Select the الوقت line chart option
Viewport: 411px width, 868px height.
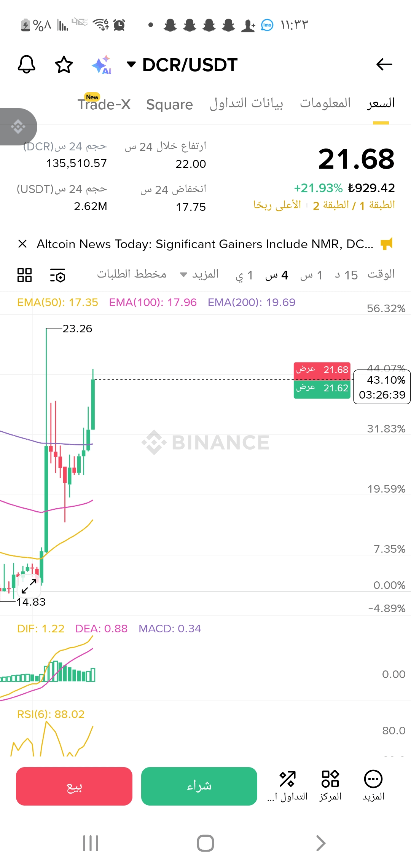[x=381, y=274]
